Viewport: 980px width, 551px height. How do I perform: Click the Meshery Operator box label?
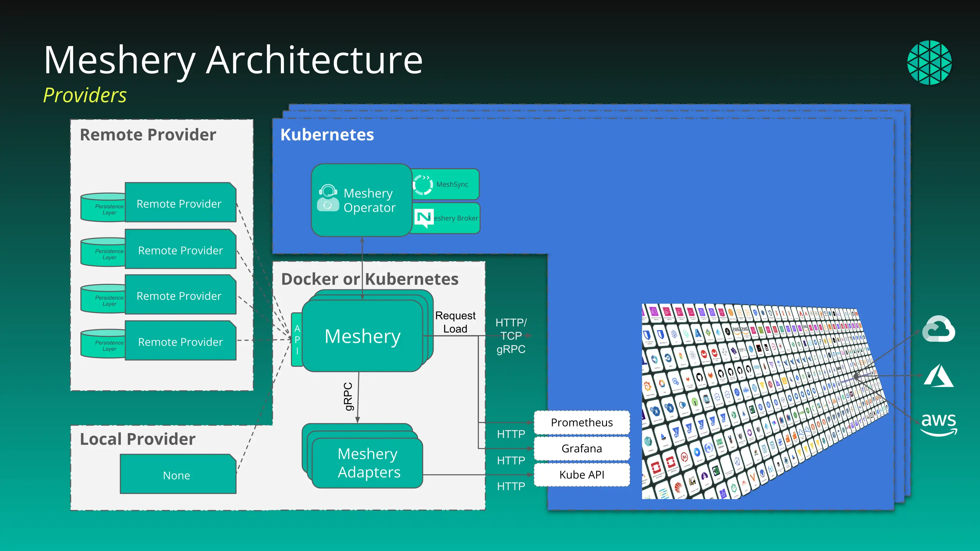click(369, 201)
